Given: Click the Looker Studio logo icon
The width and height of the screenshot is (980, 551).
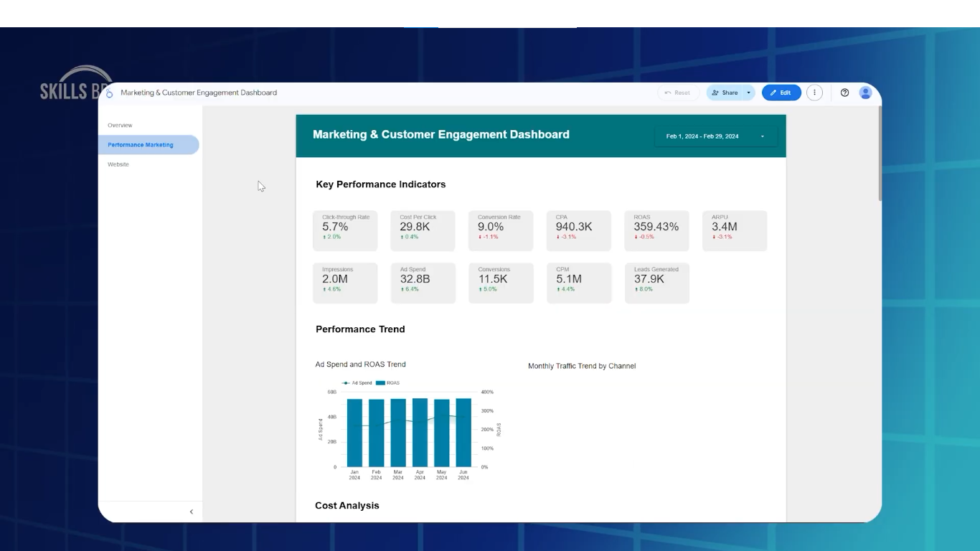Looking at the screenshot, I should (x=110, y=93).
